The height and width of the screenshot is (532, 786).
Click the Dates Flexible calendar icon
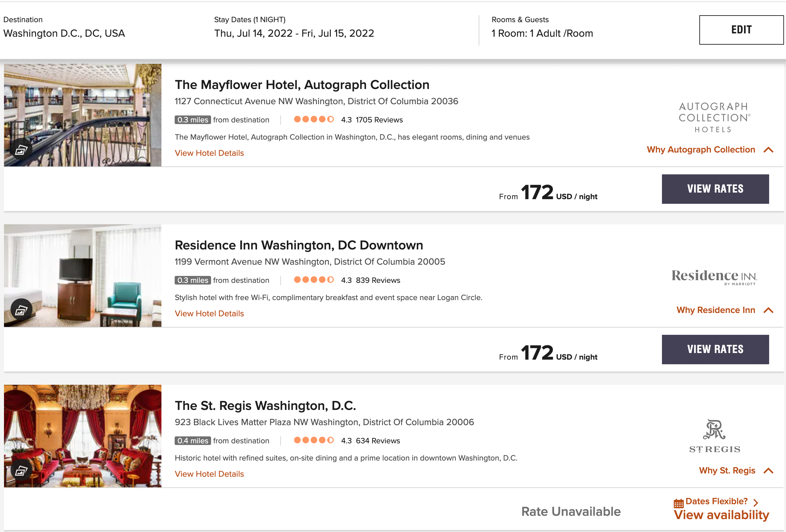pyautogui.click(x=678, y=503)
